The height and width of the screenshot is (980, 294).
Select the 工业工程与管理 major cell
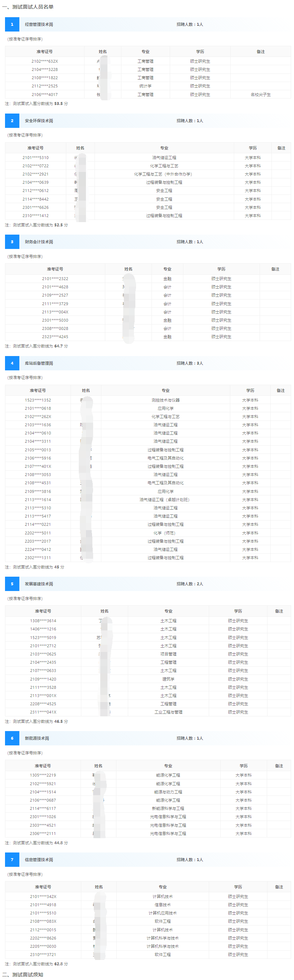coord(168,712)
